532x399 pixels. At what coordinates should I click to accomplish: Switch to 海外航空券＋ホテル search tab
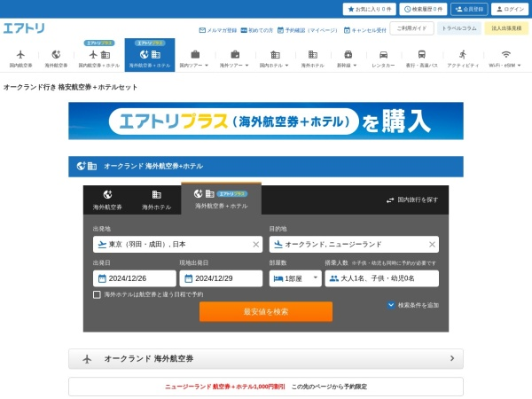tap(221, 199)
